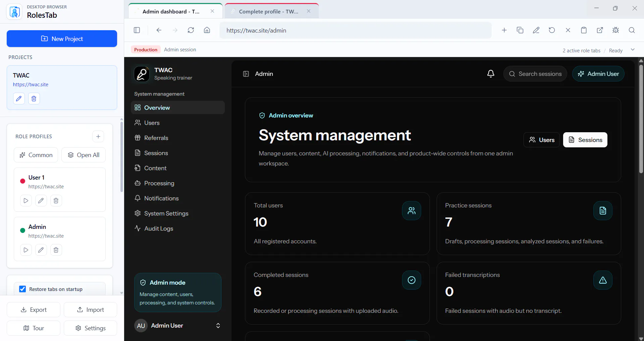The image size is (644, 341).
Task: Expand the status bar chevron near Ready
Action: coord(633,50)
